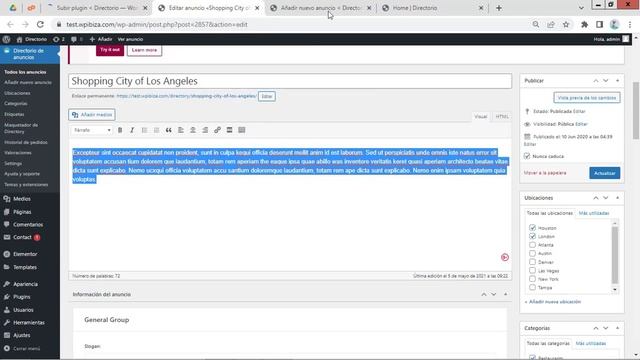The width and height of the screenshot is (640, 360).
Task: Insert a numbered list
Action: click(156, 130)
